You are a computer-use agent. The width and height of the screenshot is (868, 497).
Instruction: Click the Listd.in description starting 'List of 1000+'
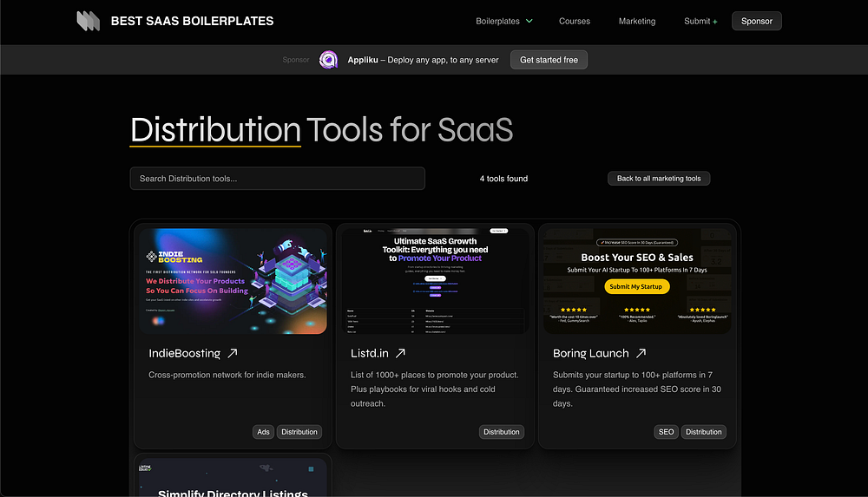click(x=435, y=389)
